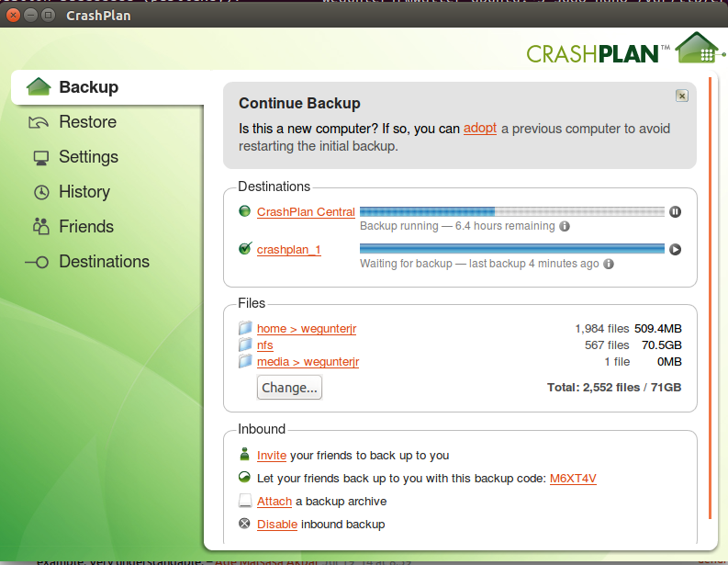Minimize the CrashPlan window

tap(30, 16)
